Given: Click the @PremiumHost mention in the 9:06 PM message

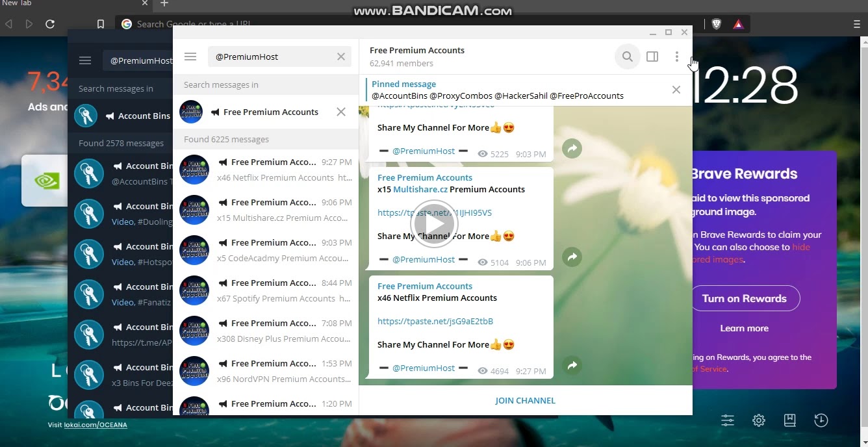Looking at the screenshot, I should point(424,259).
